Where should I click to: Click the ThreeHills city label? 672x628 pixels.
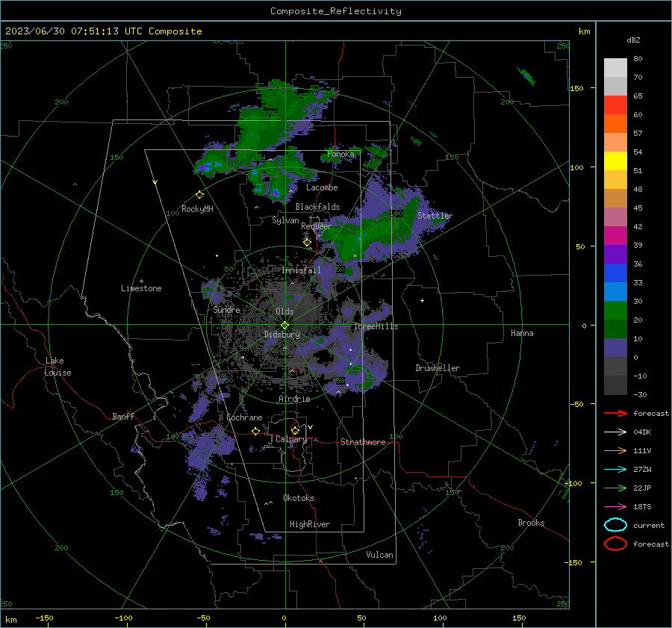(376, 326)
